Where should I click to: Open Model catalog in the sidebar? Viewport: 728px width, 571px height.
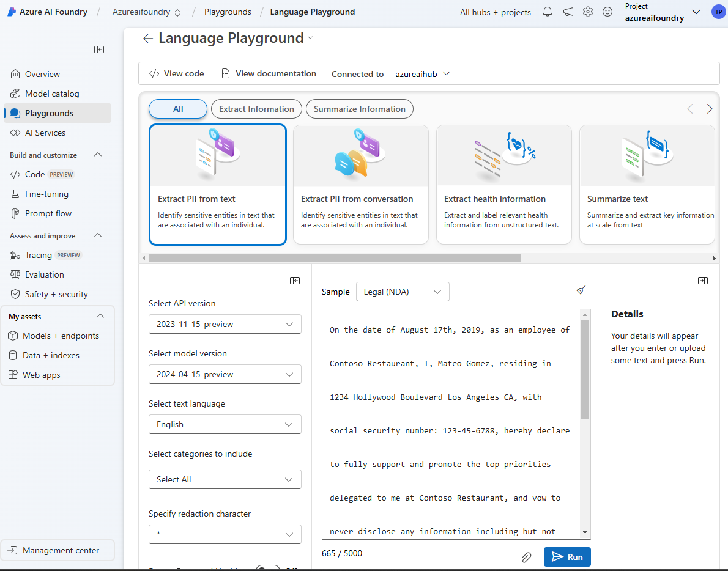57,94
